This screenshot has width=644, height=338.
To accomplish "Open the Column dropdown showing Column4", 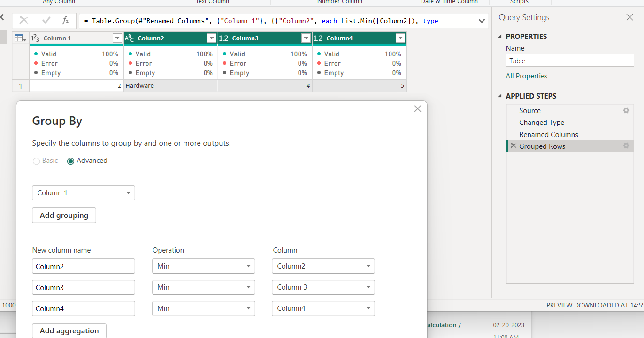I will (323, 308).
